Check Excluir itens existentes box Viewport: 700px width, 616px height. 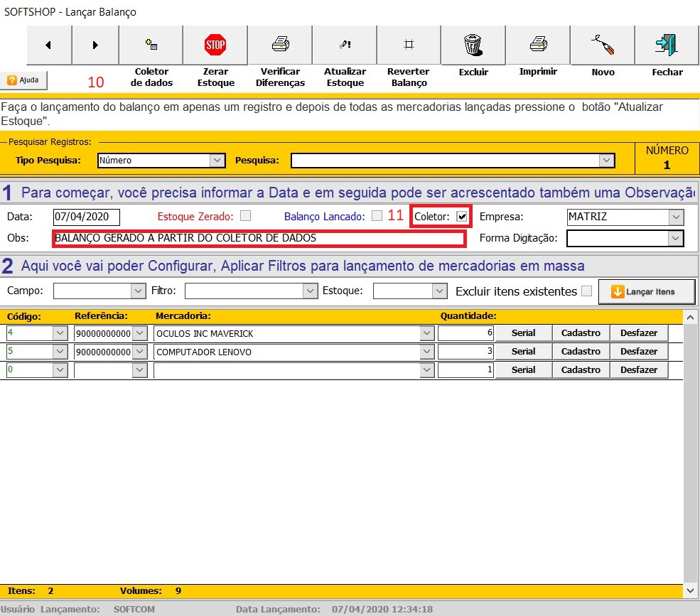pos(586,291)
